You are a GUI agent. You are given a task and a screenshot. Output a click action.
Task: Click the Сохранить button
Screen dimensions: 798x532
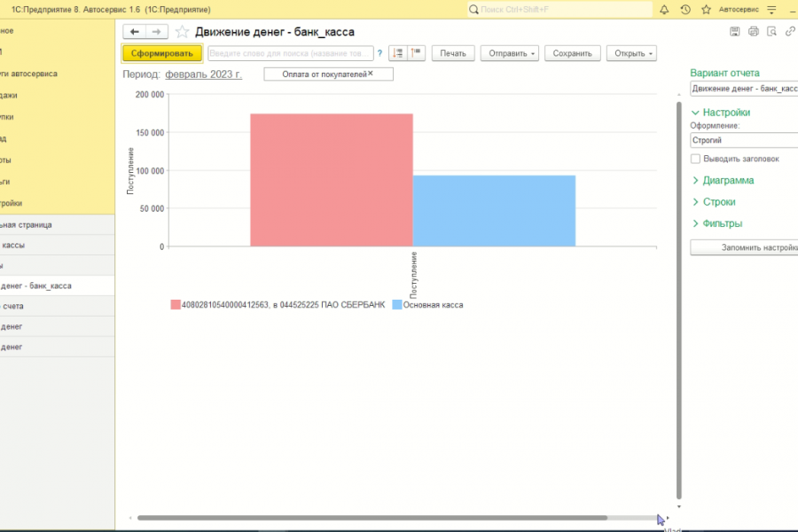pyautogui.click(x=573, y=53)
